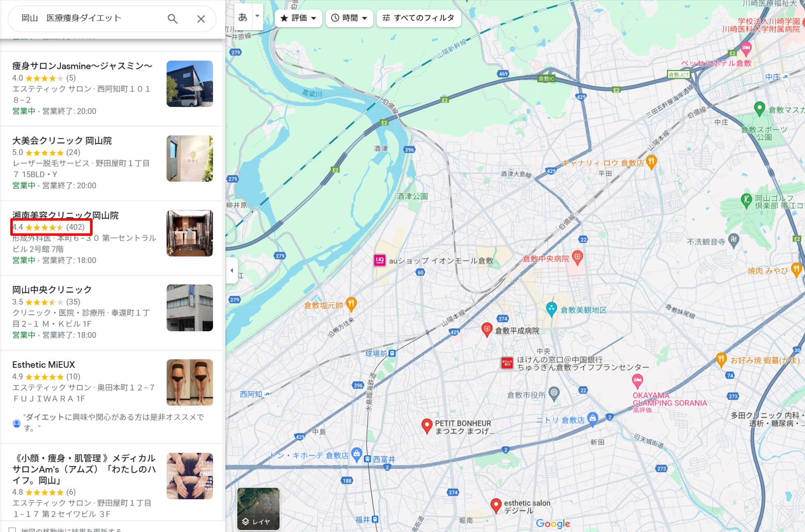Click the search magnifier icon

point(173,18)
